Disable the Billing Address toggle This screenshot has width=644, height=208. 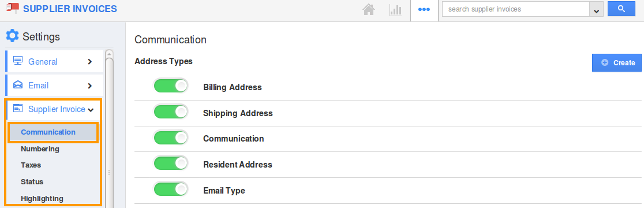pyautogui.click(x=171, y=86)
